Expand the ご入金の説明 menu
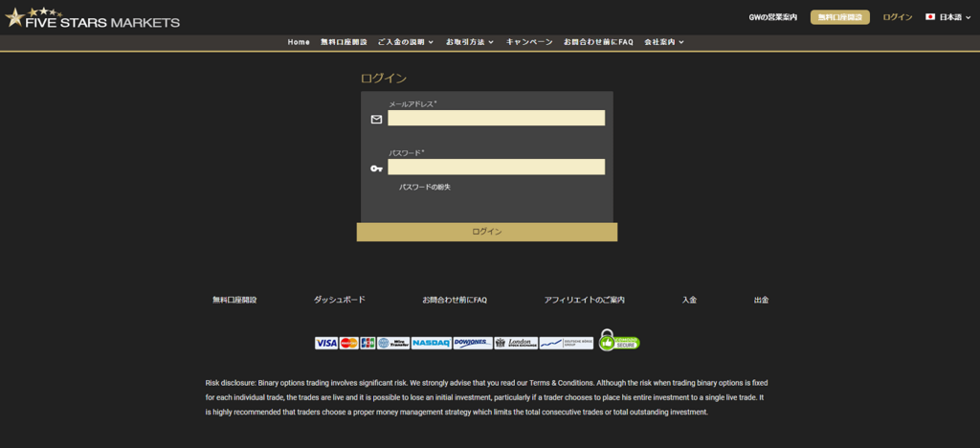 point(406,42)
